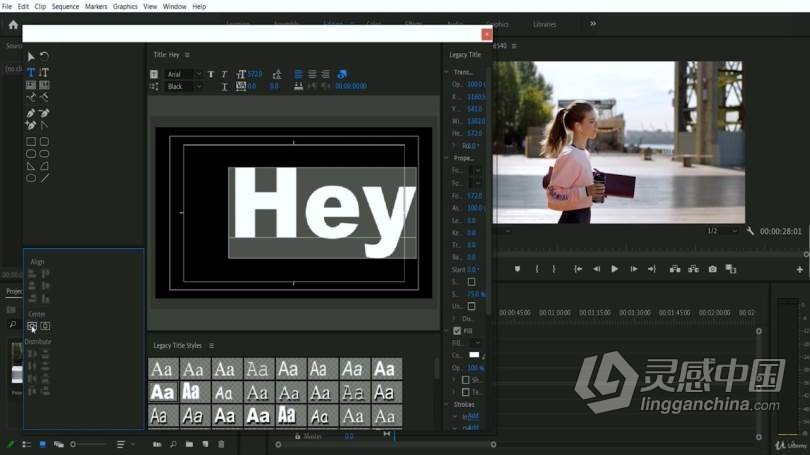This screenshot has height=455, width=810.
Task: Open the Fill Type dropdown
Action: [475, 343]
